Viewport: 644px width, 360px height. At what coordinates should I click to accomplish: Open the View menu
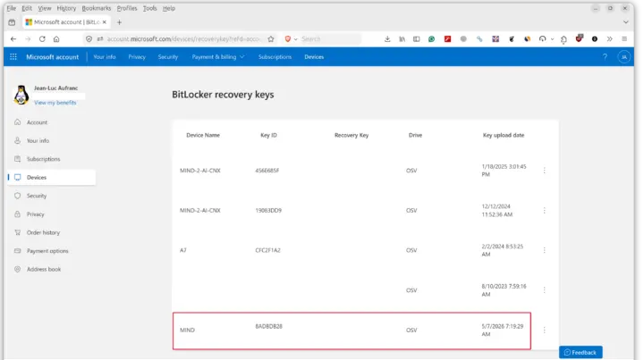tap(45, 8)
